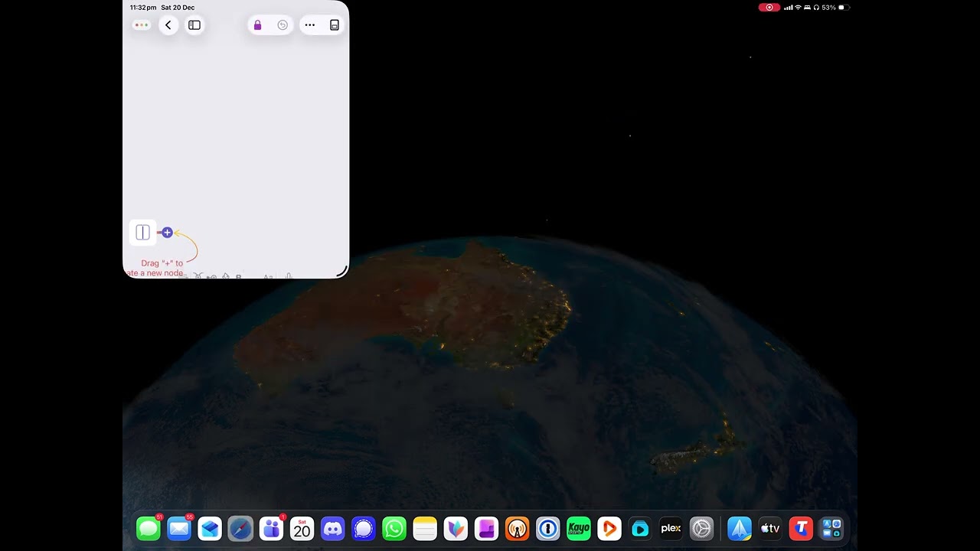
Task: Open the multicolor leaf app in dock
Action: pos(456,529)
